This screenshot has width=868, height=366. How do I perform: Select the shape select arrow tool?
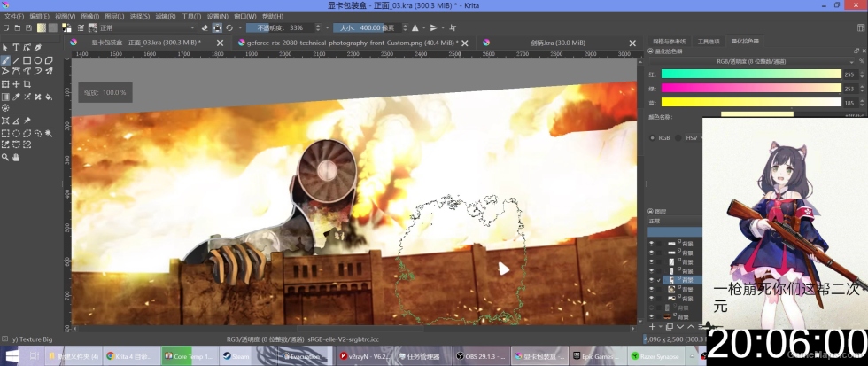click(5, 48)
